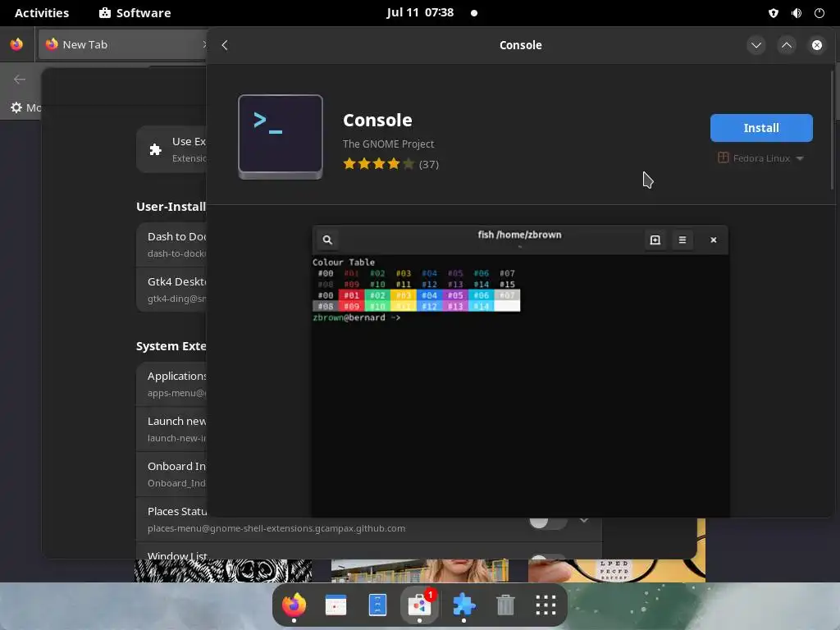Image resolution: width=840 pixels, height=630 pixels.
Task: Click the back arrow in Firefox
Action: 20,80
